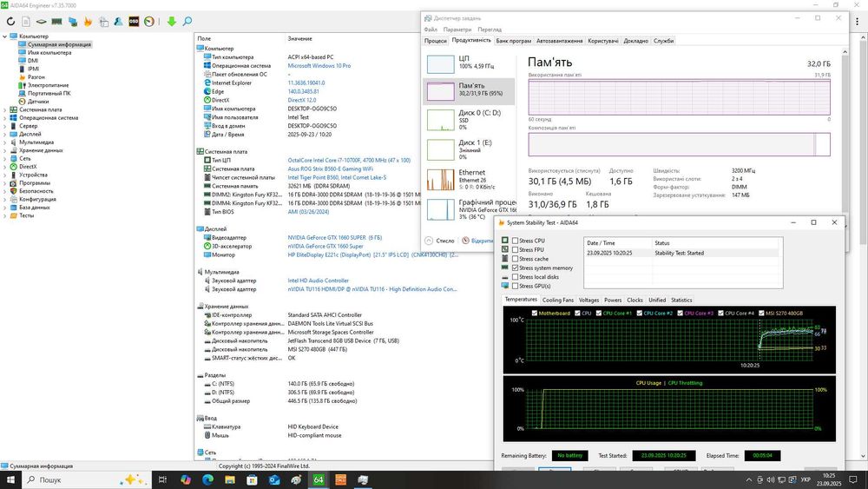Open the Автозавантаження tab in Task Manager

[x=559, y=41]
